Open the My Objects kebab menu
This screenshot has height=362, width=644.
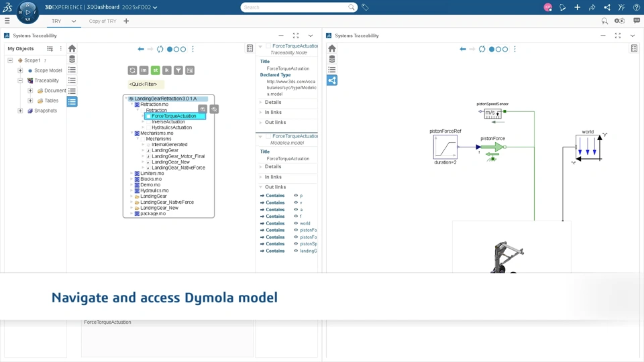pyautogui.click(x=61, y=48)
